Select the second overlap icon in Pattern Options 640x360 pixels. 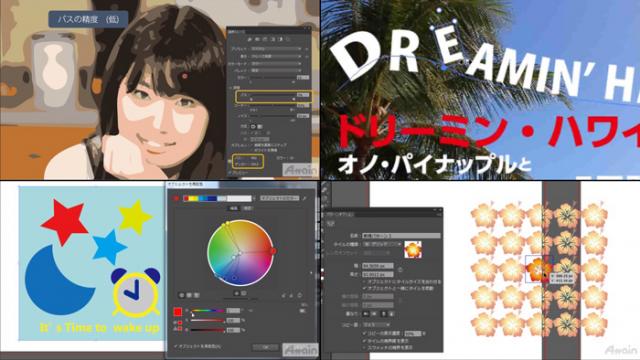tap(374, 314)
